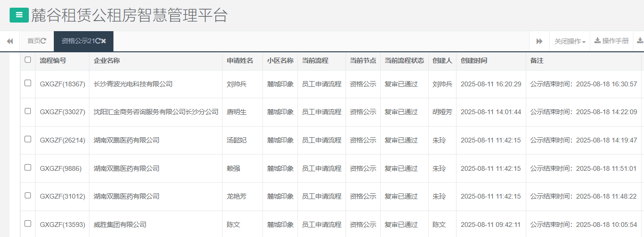Click the download icon beside 操作手册

(597, 41)
